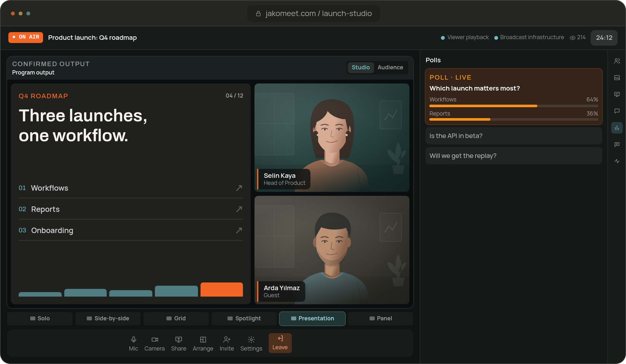Select the Side-by-side layout
The image size is (626, 364).
coord(108,318)
